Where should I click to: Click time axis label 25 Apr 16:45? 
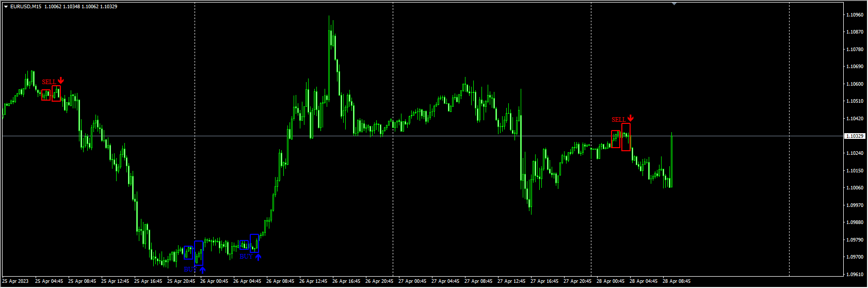(148, 281)
